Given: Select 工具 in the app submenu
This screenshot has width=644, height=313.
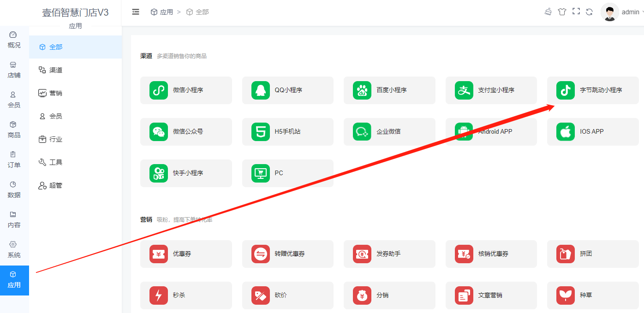Looking at the screenshot, I should [x=76, y=162].
